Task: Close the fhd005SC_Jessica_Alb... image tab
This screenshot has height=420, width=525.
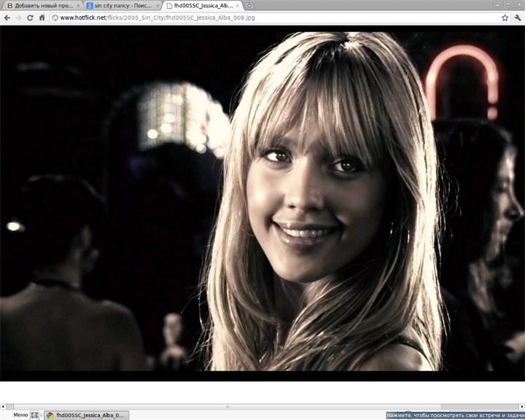Action: point(238,6)
